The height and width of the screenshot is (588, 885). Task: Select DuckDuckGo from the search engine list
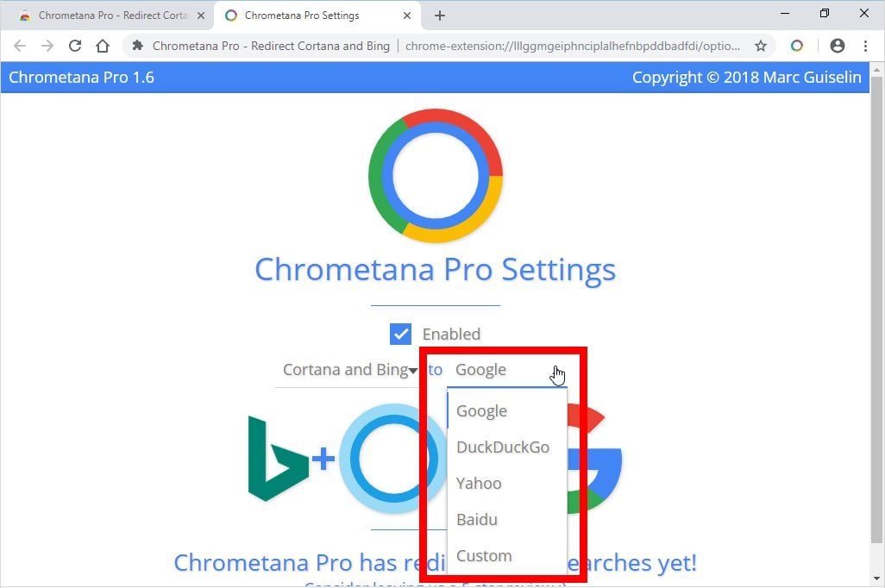pyautogui.click(x=502, y=447)
